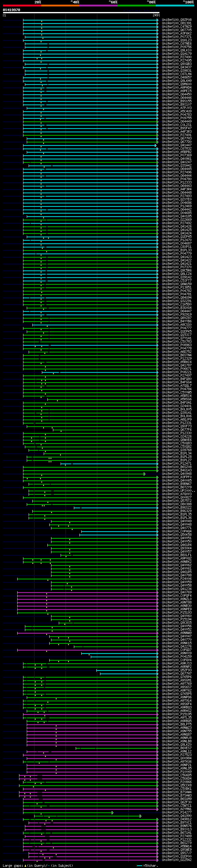Open hit UniRef100_Q9ZP08

(177, 20)
